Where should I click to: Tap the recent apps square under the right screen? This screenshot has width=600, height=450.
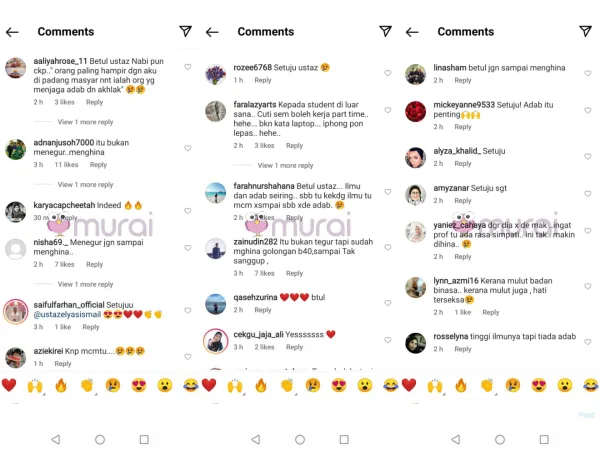point(544,439)
